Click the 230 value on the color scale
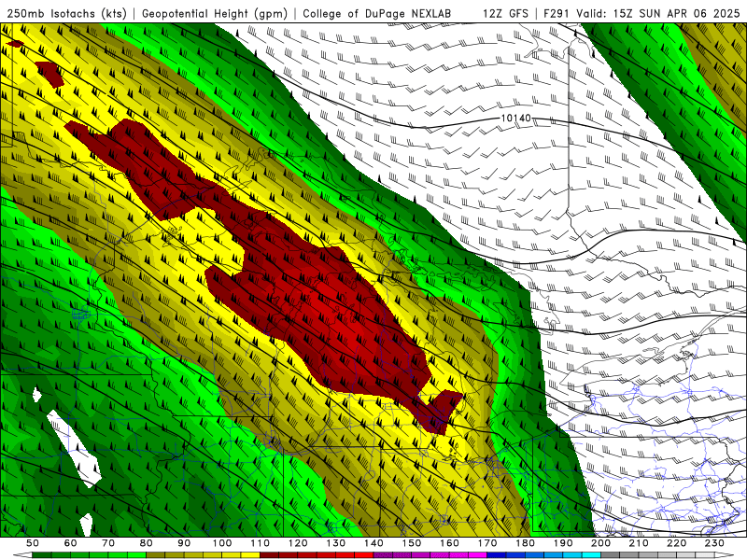The image size is (747, 560). pos(715,543)
